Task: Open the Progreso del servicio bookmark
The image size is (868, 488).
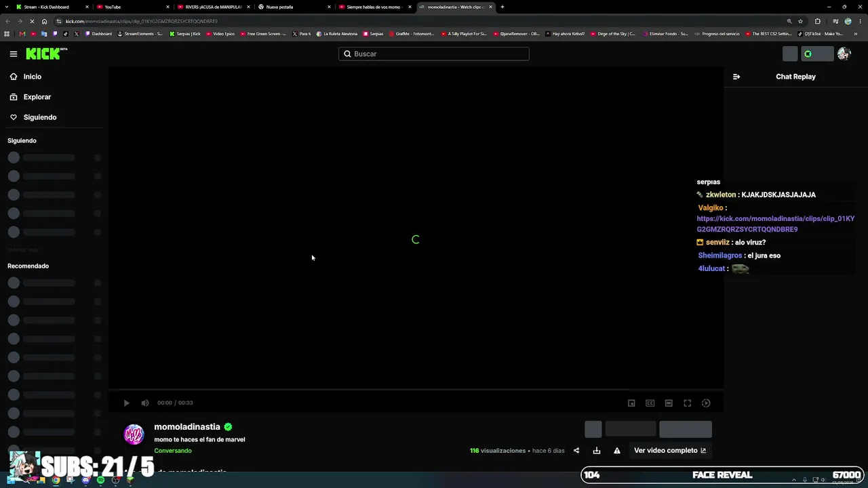Action: tap(717, 34)
